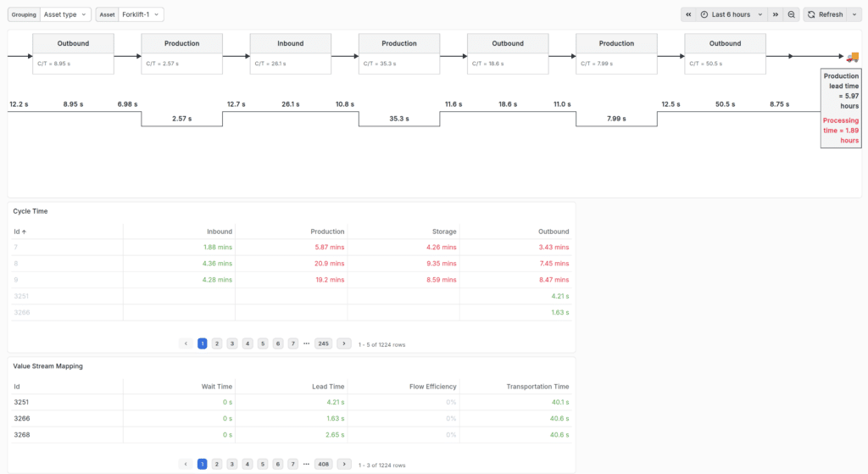The height and width of the screenshot is (474, 868).
Task: Click the Cycle Time panel title
Action: 31,211
